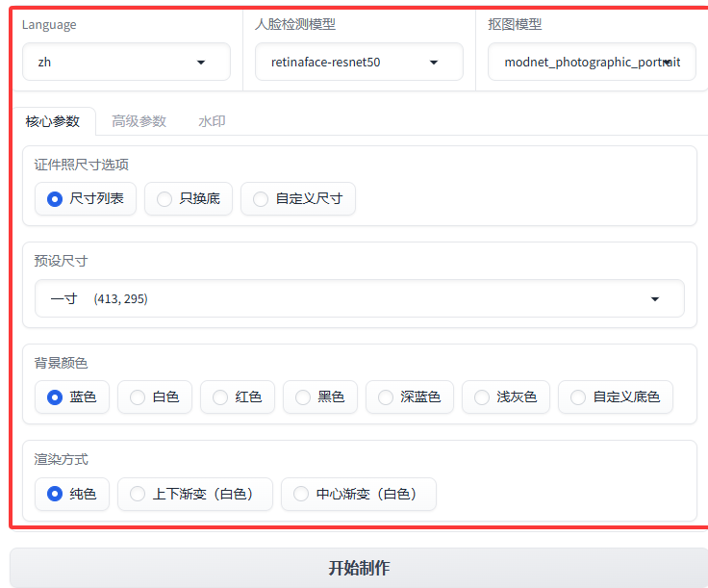708x588 pixels.
Task: Select 浅灰色 background color
Action: pyautogui.click(x=506, y=396)
